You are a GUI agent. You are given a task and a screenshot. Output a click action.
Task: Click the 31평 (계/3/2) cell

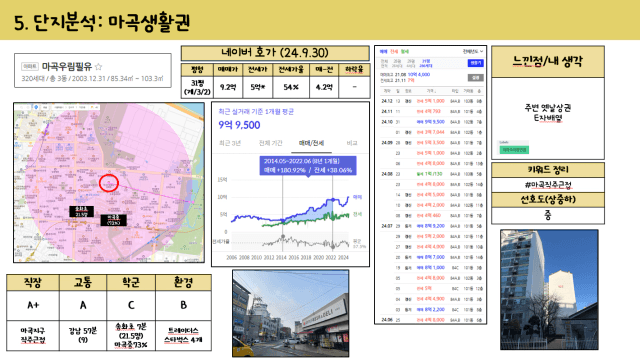tap(197, 87)
